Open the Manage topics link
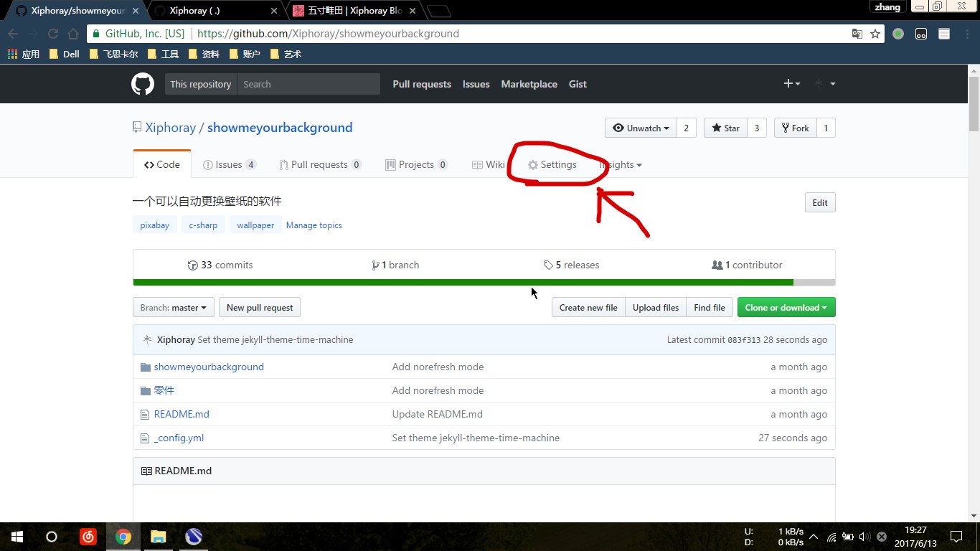The image size is (980, 551). [x=314, y=225]
